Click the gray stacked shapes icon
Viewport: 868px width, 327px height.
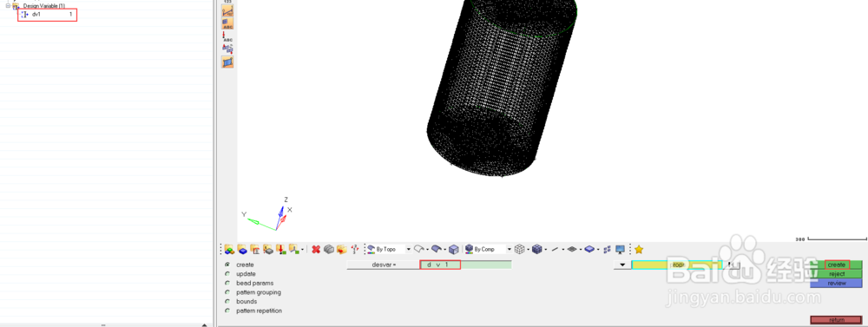pyautogui.click(x=329, y=250)
